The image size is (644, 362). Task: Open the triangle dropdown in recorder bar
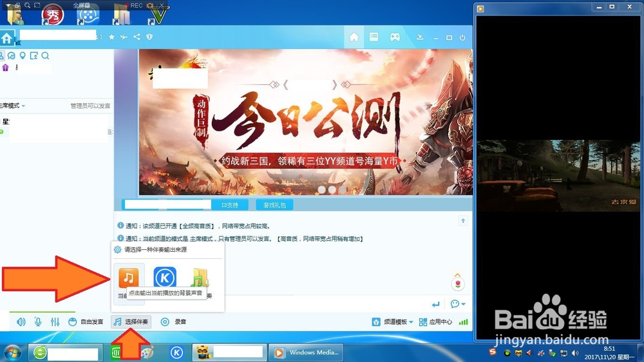(8, 5)
